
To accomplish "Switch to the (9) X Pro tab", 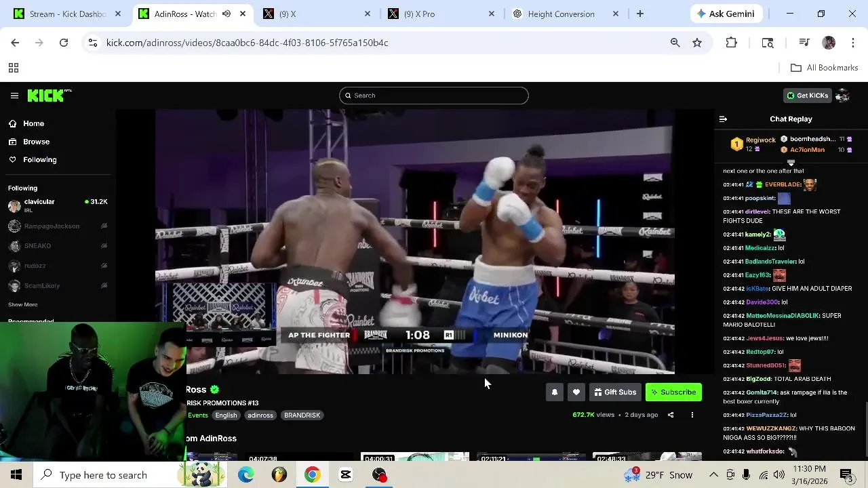I will tap(441, 14).
